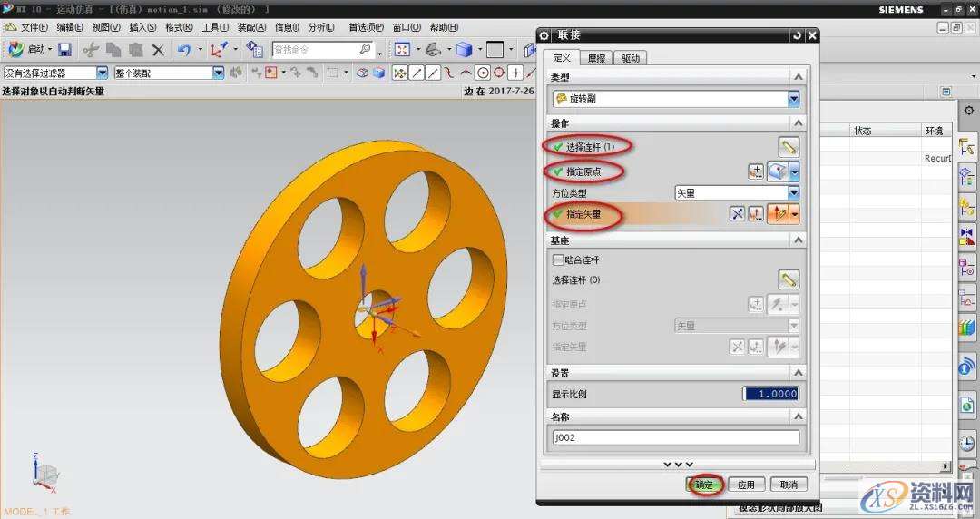This screenshot has height=519, width=980.
Task: Open the 旋转副 joint type dropdown
Action: pyautogui.click(x=794, y=99)
